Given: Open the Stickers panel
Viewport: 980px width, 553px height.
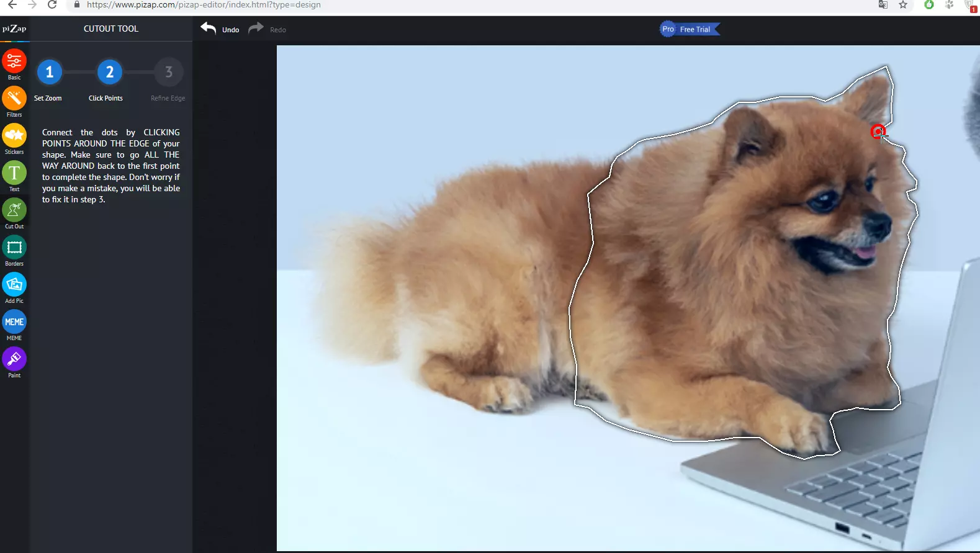Looking at the screenshot, I should 14,135.
